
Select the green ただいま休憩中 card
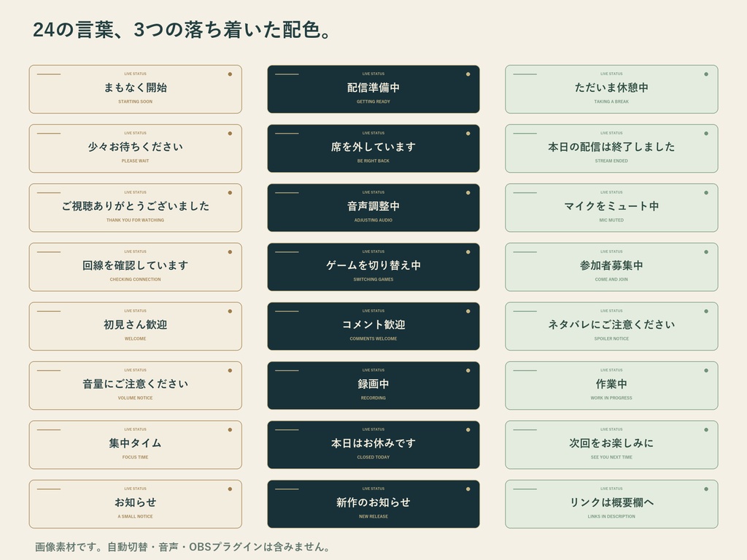[612, 89]
